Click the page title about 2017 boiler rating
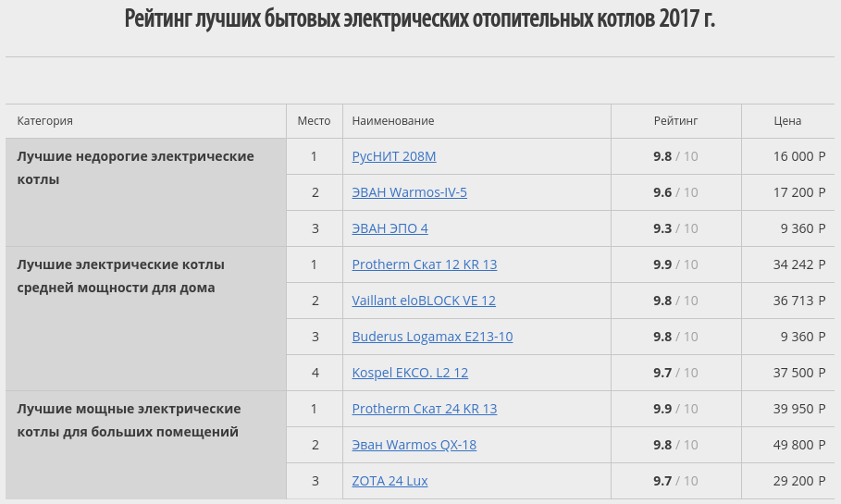Screen dimensions: 841x504 [420, 18]
